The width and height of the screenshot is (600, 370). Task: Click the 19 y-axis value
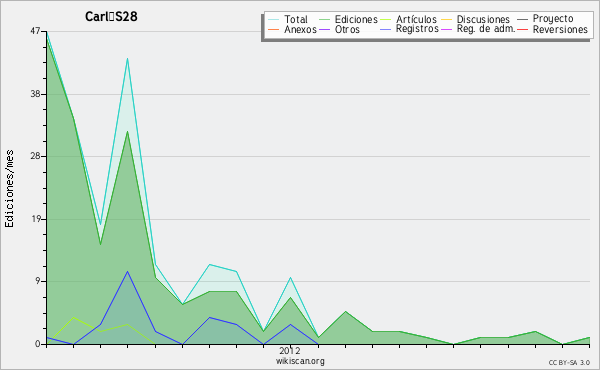coord(35,219)
